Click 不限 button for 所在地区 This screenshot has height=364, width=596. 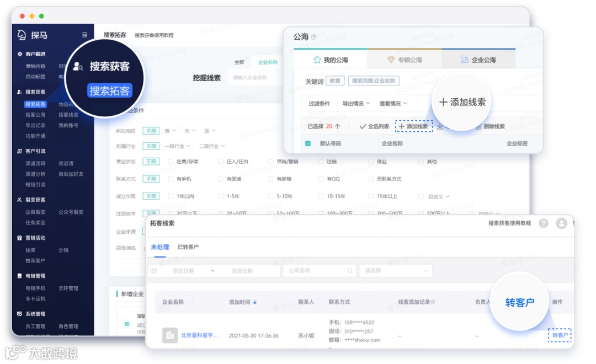pos(151,131)
